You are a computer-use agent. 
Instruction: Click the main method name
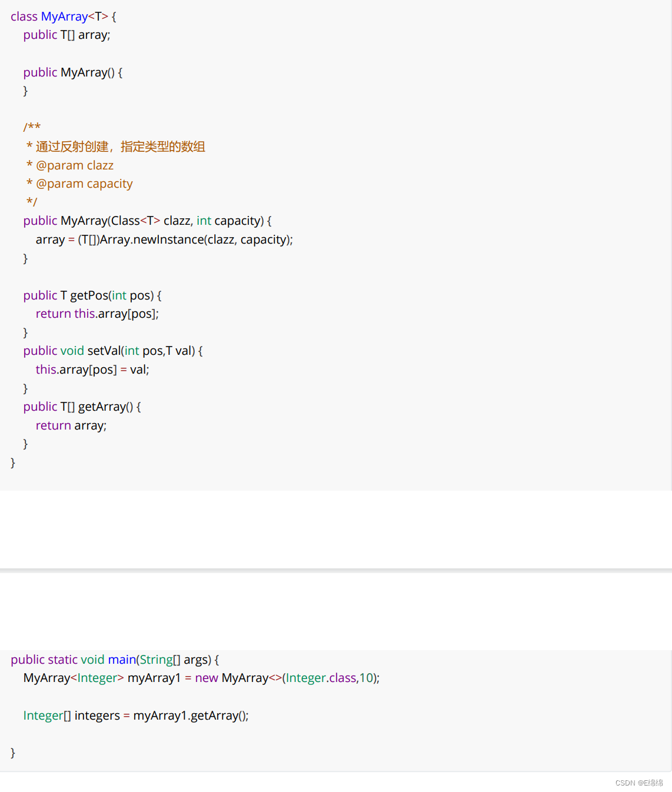[122, 660]
